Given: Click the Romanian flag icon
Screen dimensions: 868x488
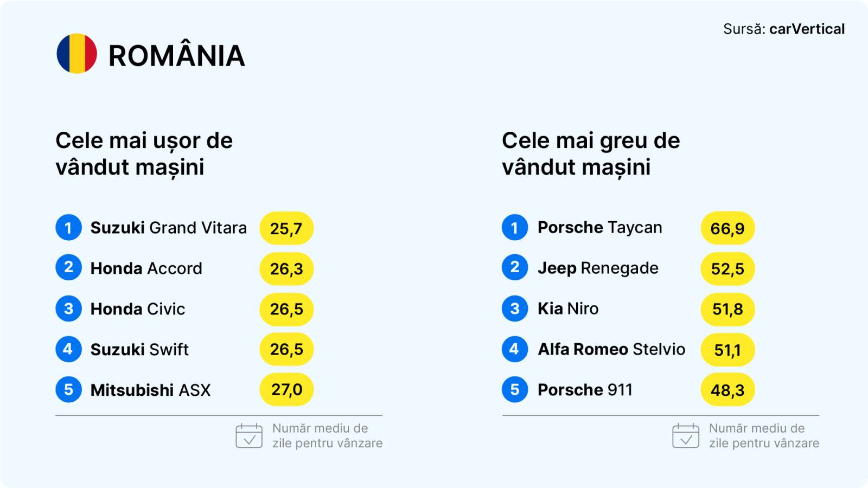Looking at the screenshot, I should pyautogui.click(x=76, y=54).
